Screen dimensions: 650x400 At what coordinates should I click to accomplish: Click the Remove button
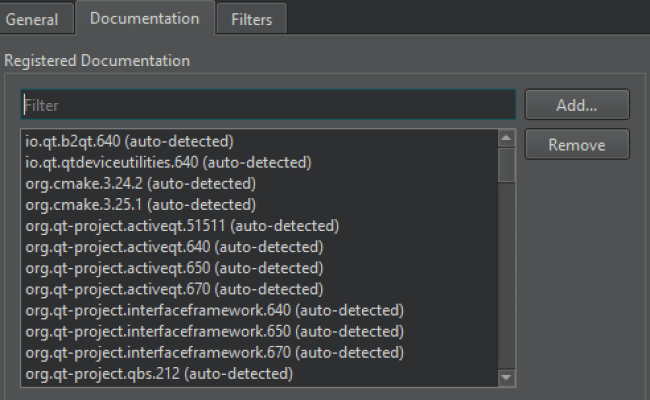tap(577, 145)
